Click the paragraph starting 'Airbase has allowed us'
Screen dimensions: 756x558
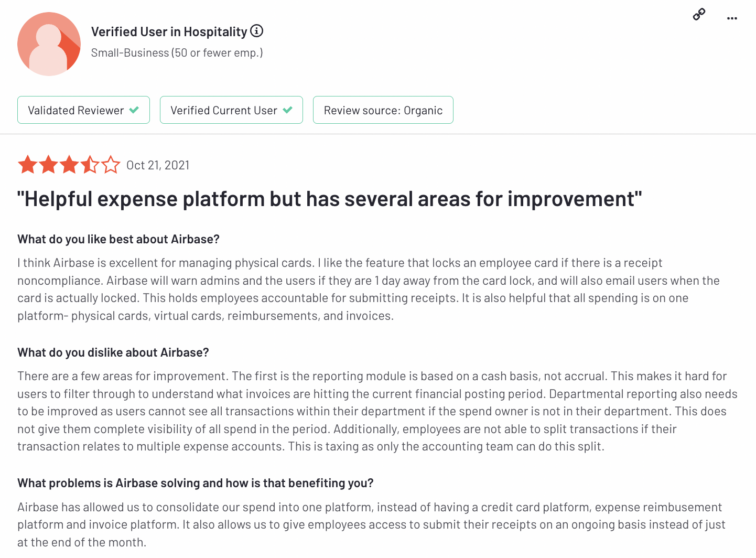[372, 524]
